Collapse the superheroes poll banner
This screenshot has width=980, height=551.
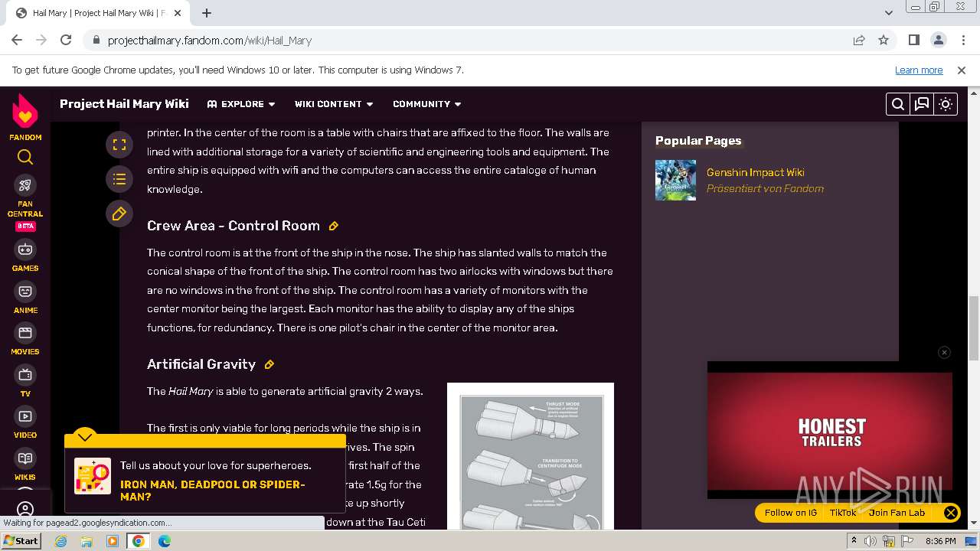point(85,437)
